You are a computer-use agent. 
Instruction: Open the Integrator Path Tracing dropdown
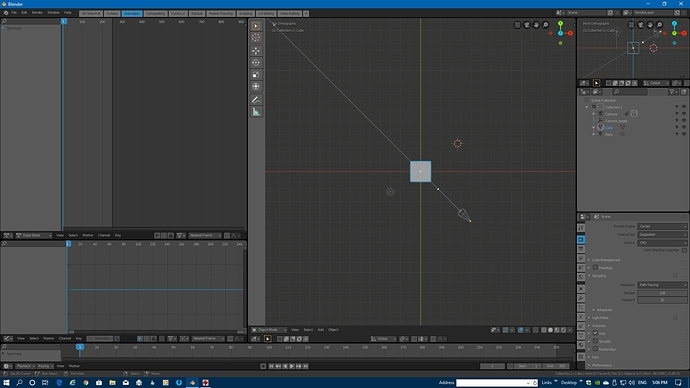[x=662, y=285]
